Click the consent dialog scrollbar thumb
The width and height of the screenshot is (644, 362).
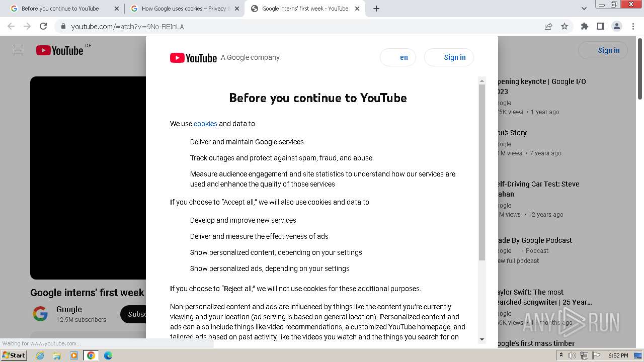pos(482,172)
